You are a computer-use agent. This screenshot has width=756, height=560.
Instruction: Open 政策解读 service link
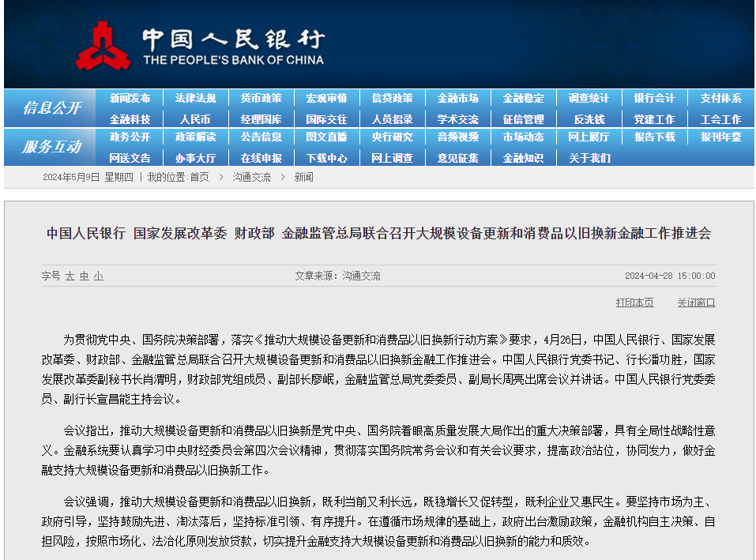(195, 137)
